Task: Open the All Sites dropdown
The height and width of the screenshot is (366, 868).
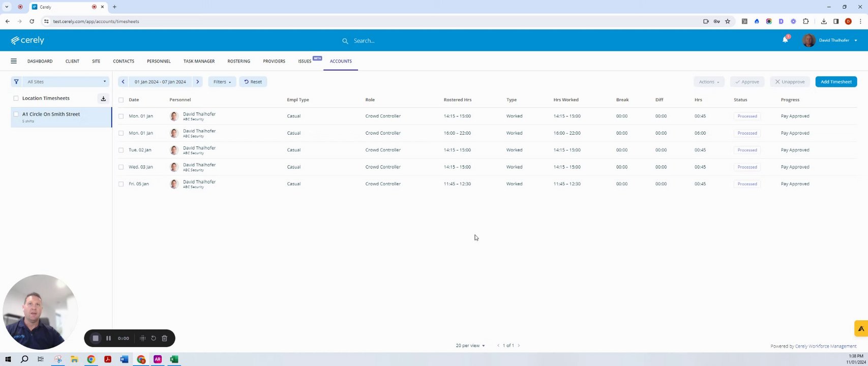Action: click(x=66, y=82)
